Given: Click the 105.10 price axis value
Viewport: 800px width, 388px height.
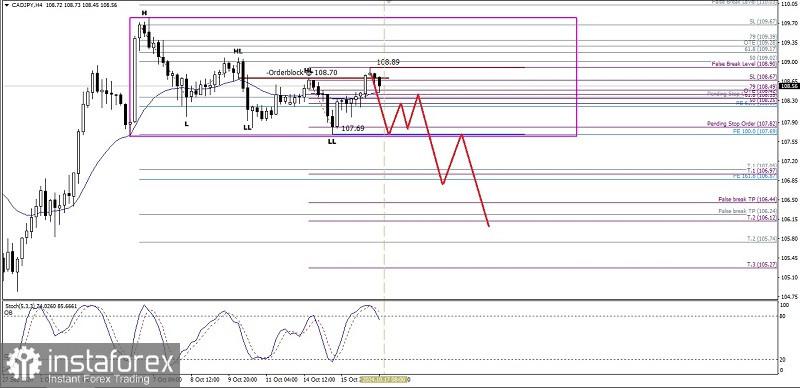Looking at the screenshot, I should pos(790,278).
